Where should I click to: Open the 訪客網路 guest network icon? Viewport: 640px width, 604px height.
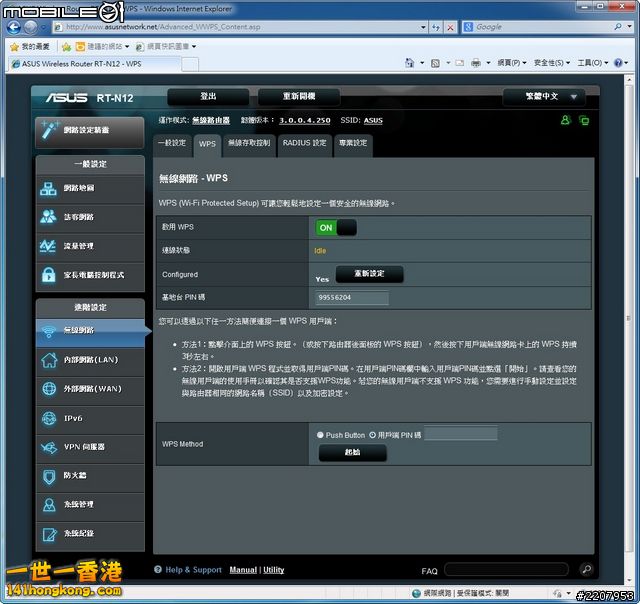[48, 217]
